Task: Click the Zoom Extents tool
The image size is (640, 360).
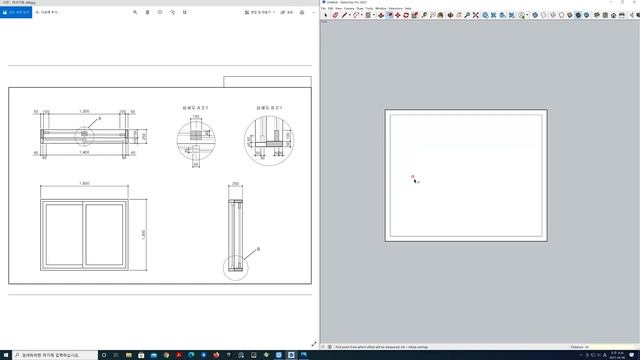Action: 476,15
